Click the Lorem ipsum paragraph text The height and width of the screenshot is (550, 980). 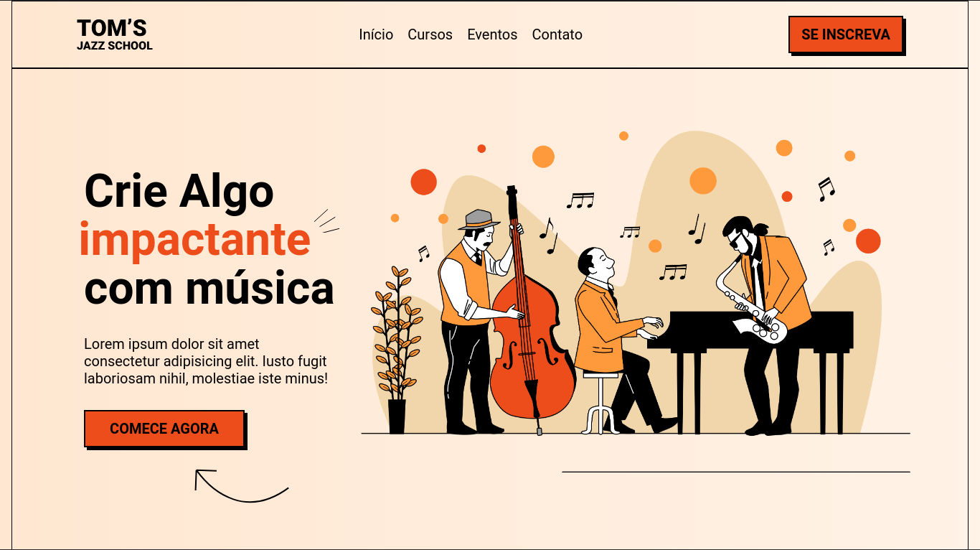(x=206, y=361)
